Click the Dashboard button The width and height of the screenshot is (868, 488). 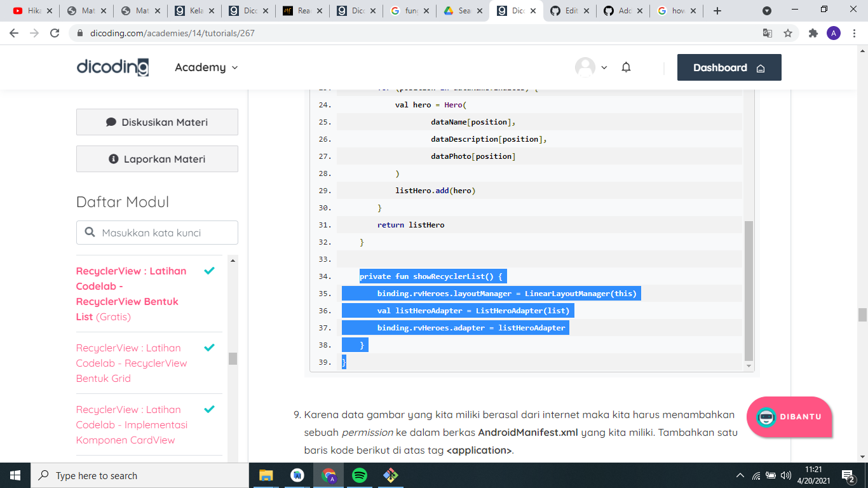(x=729, y=67)
